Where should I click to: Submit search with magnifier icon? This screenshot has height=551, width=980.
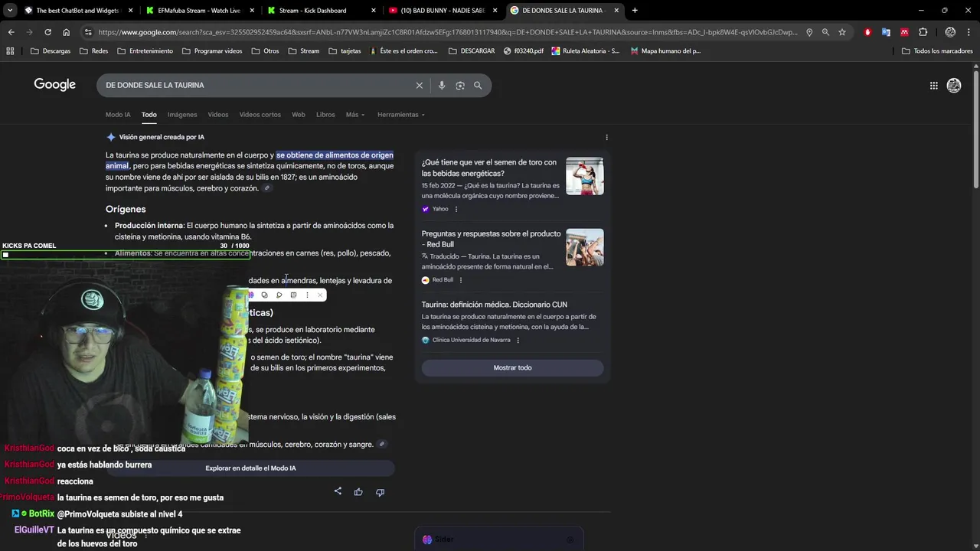[478, 85]
